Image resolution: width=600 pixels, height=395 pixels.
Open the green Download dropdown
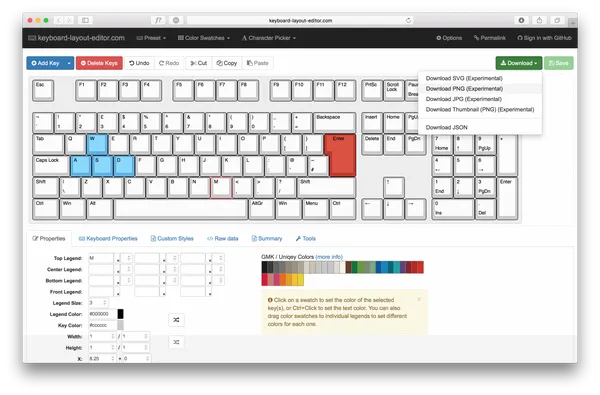518,63
